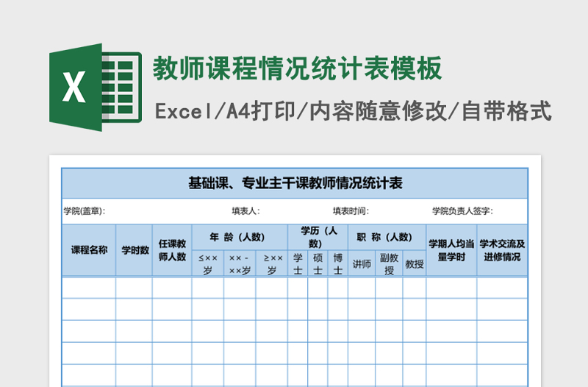Select the title 教师课程情况统计表模板

click(x=298, y=68)
